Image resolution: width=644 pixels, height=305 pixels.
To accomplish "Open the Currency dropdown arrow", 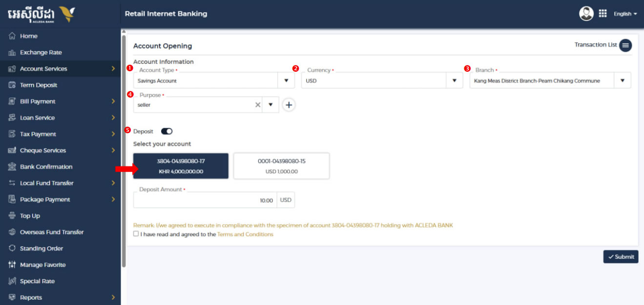I will 454,81.
